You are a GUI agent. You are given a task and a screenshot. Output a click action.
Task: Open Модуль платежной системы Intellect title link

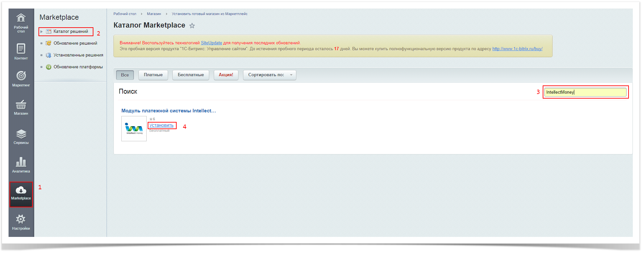coord(169,111)
